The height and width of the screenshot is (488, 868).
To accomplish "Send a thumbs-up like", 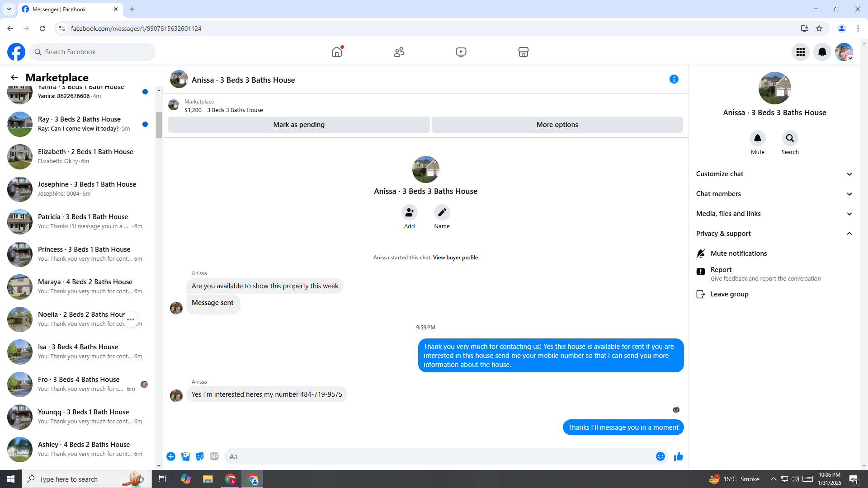I will (679, 456).
